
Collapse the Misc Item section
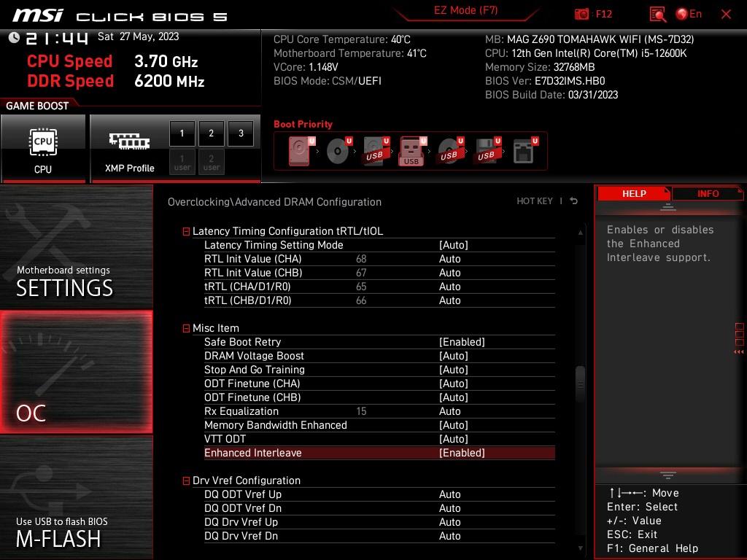point(186,329)
